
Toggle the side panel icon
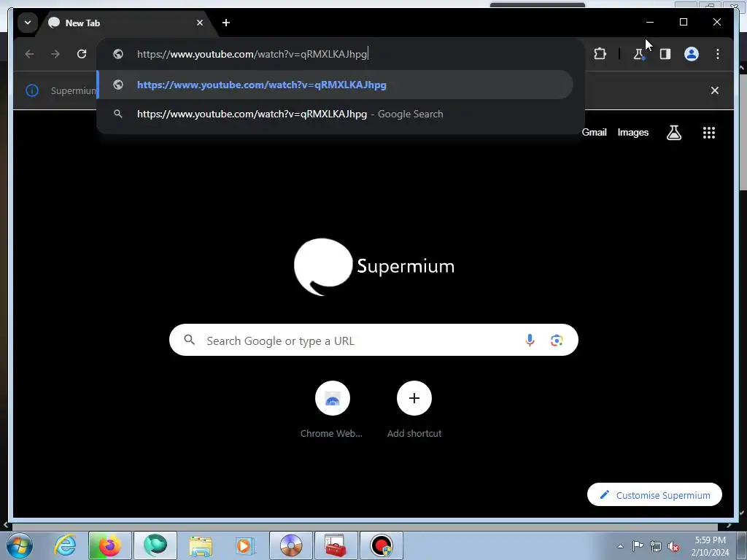pyautogui.click(x=665, y=54)
